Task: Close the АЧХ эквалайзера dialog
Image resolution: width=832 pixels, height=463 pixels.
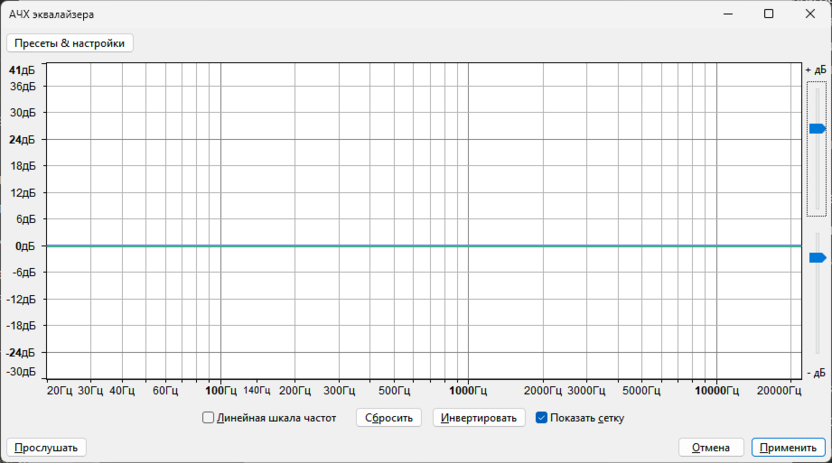Action: 810,14
